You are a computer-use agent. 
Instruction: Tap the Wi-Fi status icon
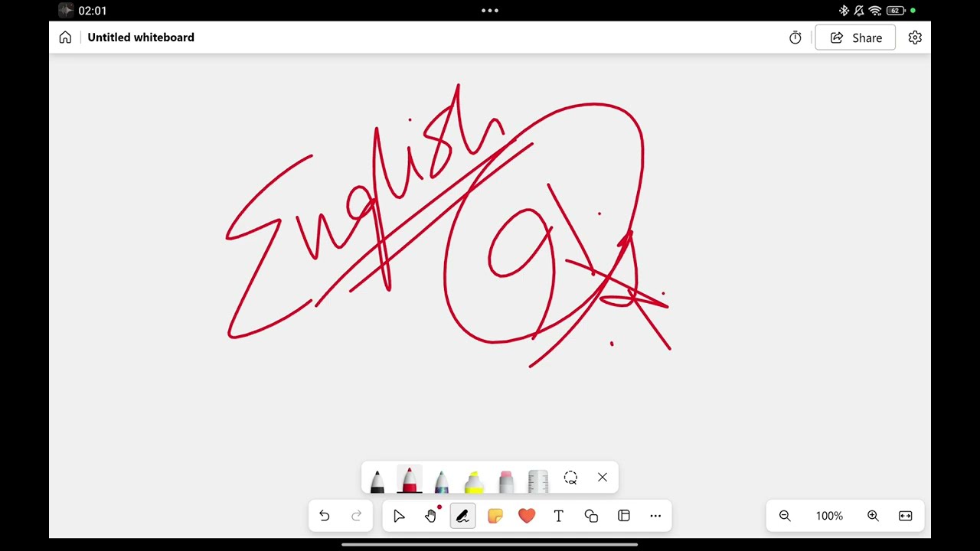tap(875, 11)
